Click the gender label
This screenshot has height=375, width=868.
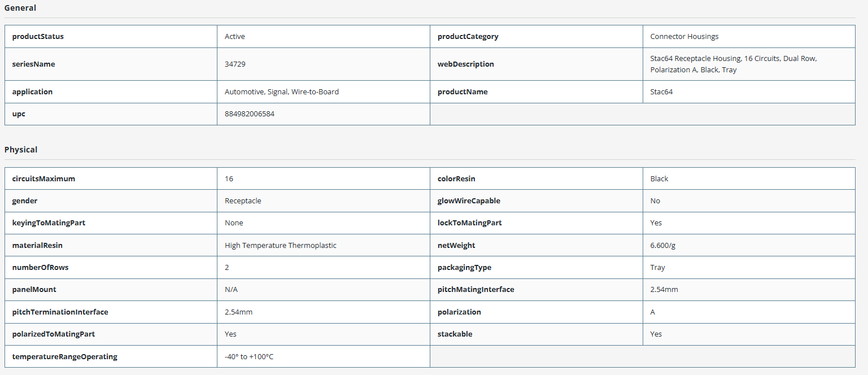pos(25,200)
